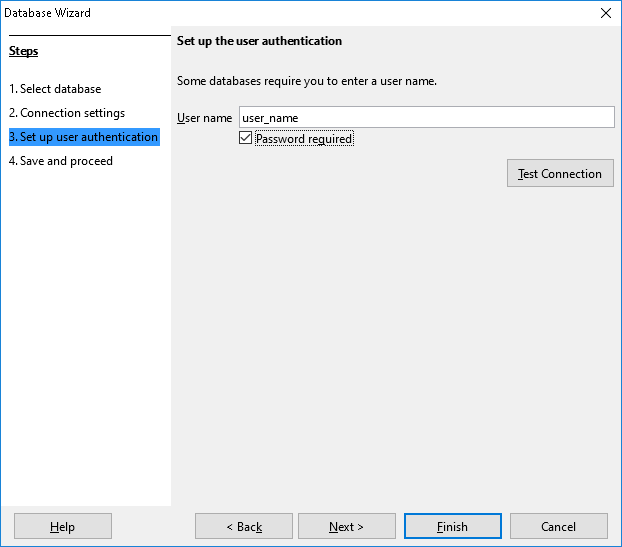Click the 'User name' field label
Viewport: 622px width, 547px height.
coord(204,118)
